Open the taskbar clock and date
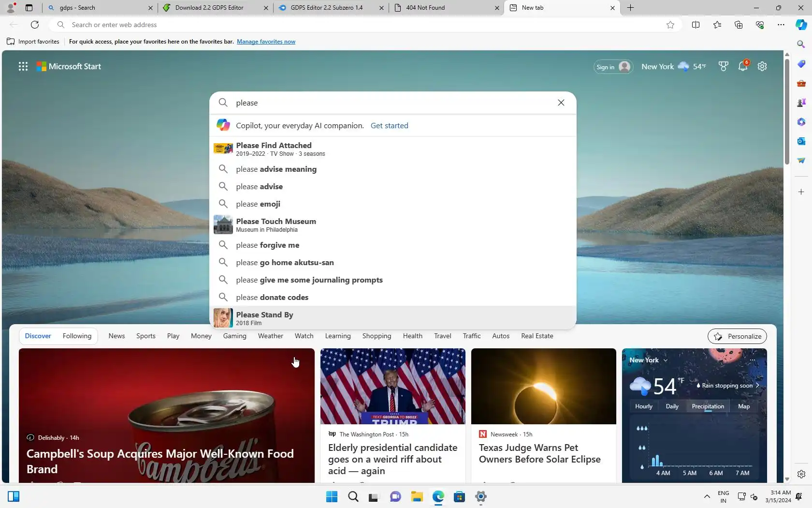Image resolution: width=812 pixels, height=508 pixels. (x=778, y=496)
